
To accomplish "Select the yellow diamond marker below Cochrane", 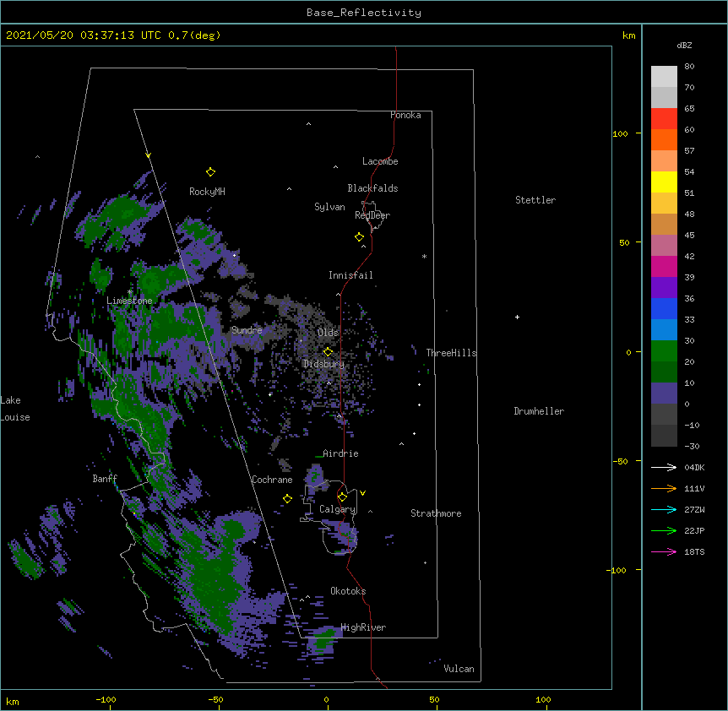I will click(287, 499).
